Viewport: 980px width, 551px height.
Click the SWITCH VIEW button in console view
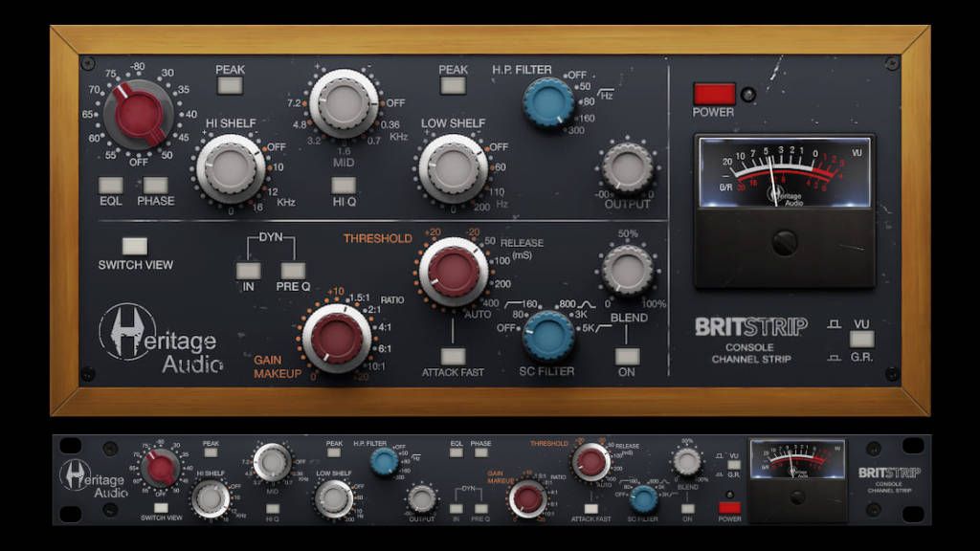(134, 246)
